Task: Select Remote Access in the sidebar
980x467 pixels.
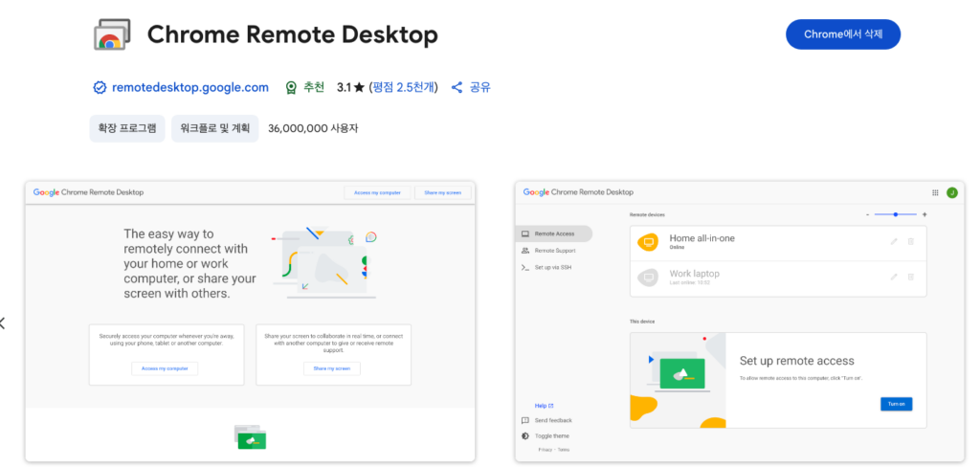Action: click(x=554, y=233)
